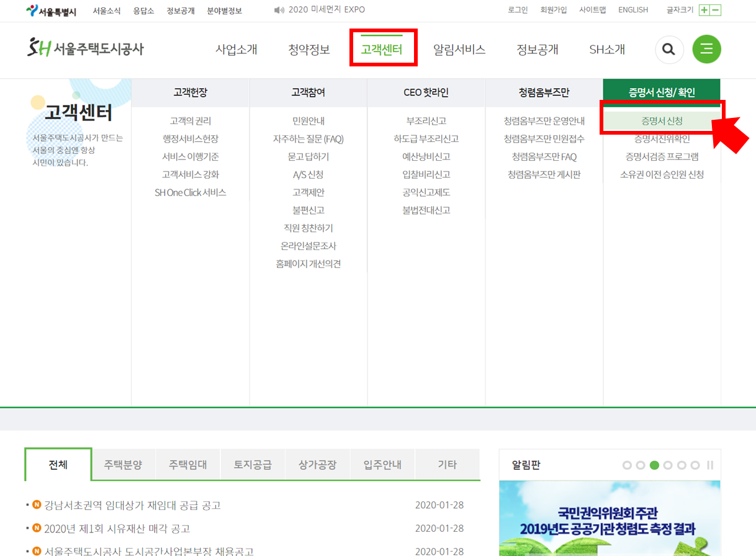Screen dimensions: 756x556
Task: Select the second 알림판 slide dot
Action: (x=641, y=465)
